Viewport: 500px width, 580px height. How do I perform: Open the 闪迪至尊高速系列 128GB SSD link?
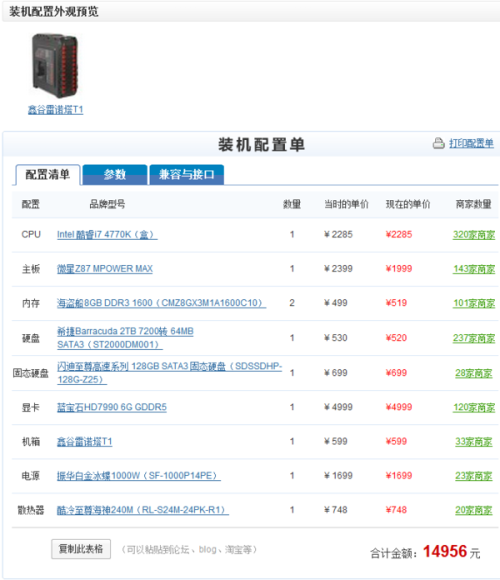tap(169, 372)
